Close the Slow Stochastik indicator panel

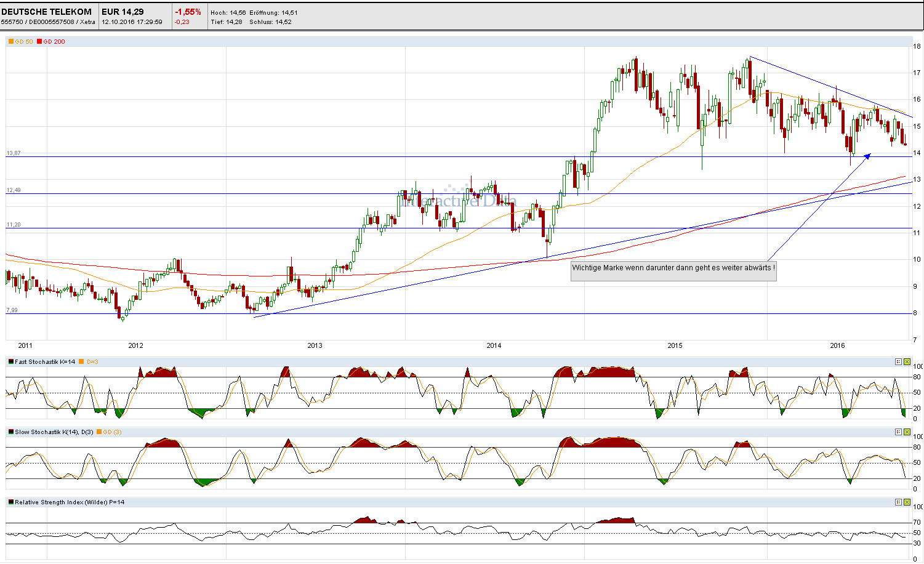click(x=907, y=432)
